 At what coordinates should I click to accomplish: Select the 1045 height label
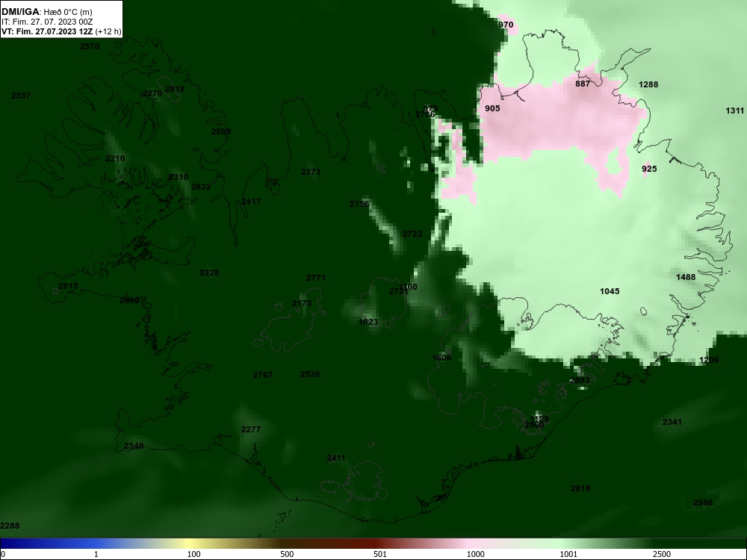(610, 291)
